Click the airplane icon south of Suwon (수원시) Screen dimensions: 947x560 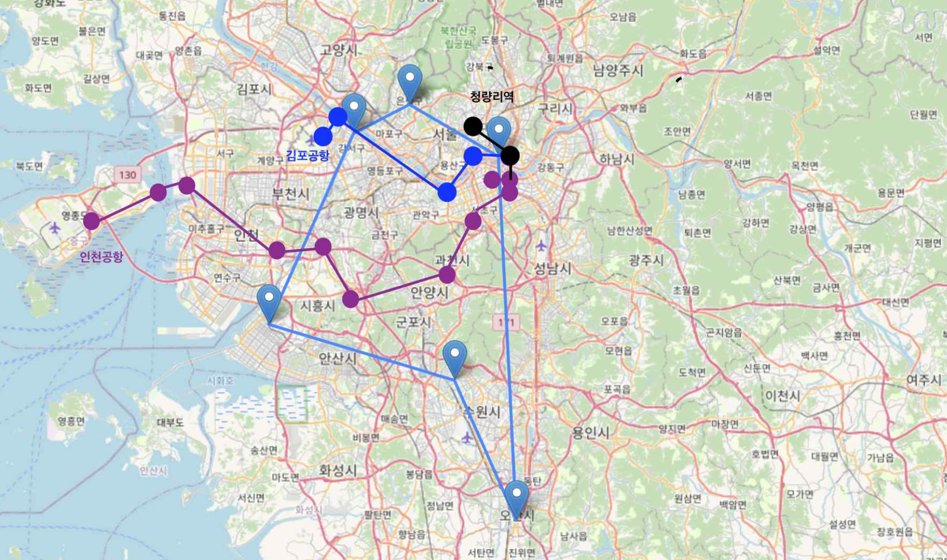[467, 438]
